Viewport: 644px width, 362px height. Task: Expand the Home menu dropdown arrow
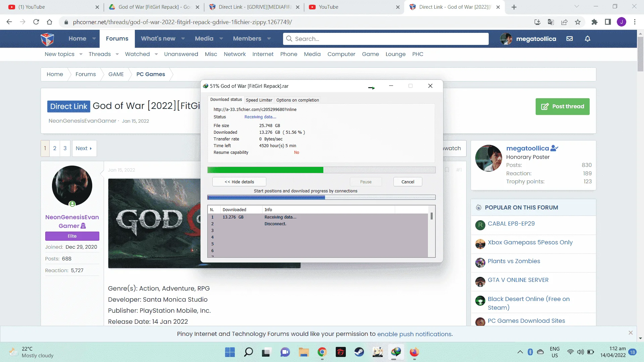click(94, 39)
